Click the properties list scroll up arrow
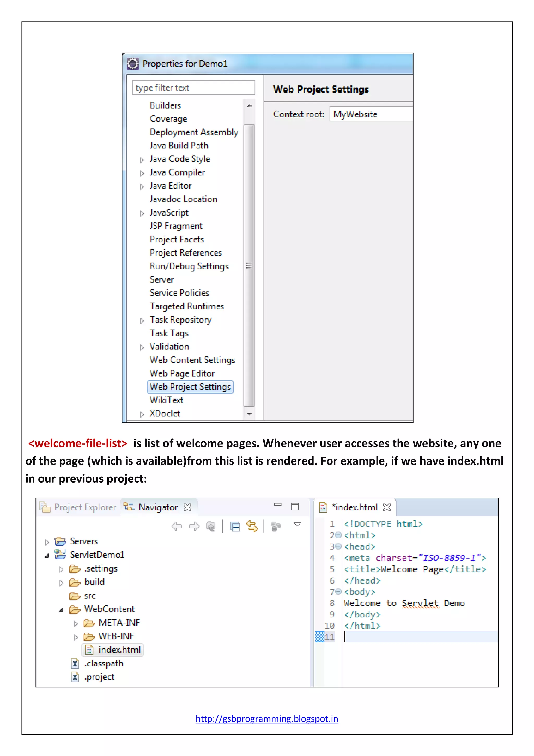 [x=249, y=105]
